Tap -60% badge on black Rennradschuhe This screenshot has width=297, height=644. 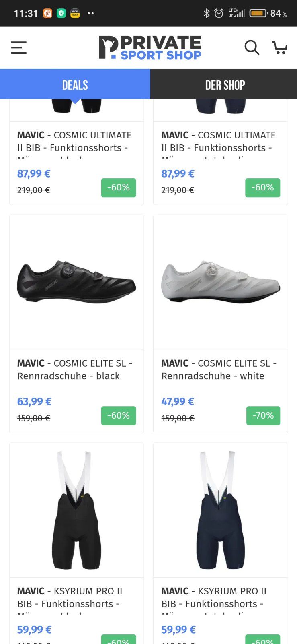click(119, 415)
